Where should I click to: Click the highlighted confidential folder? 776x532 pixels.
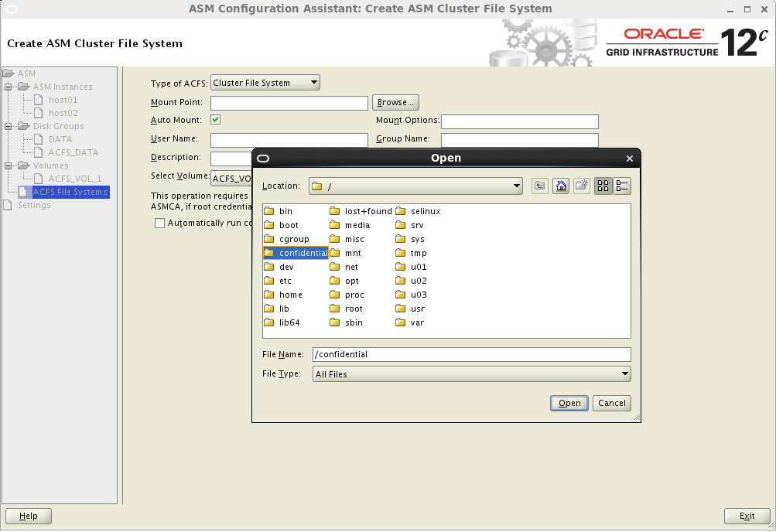point(296,253)
